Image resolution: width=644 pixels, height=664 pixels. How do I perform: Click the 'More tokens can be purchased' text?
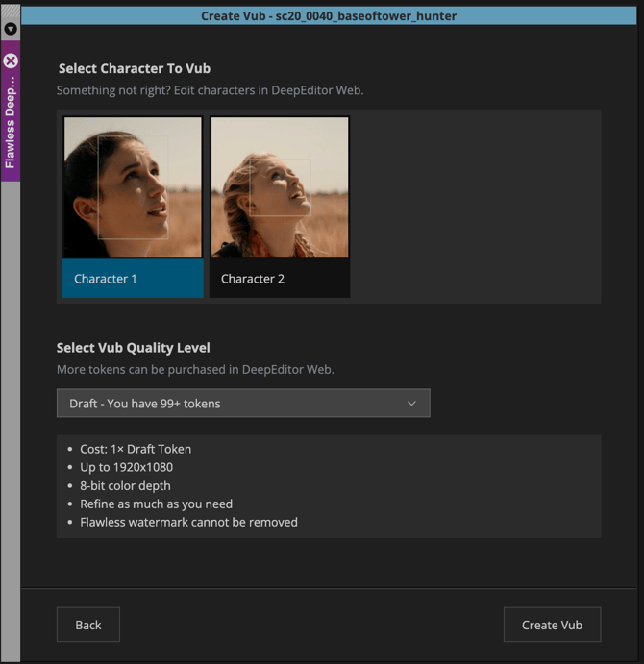195,369
